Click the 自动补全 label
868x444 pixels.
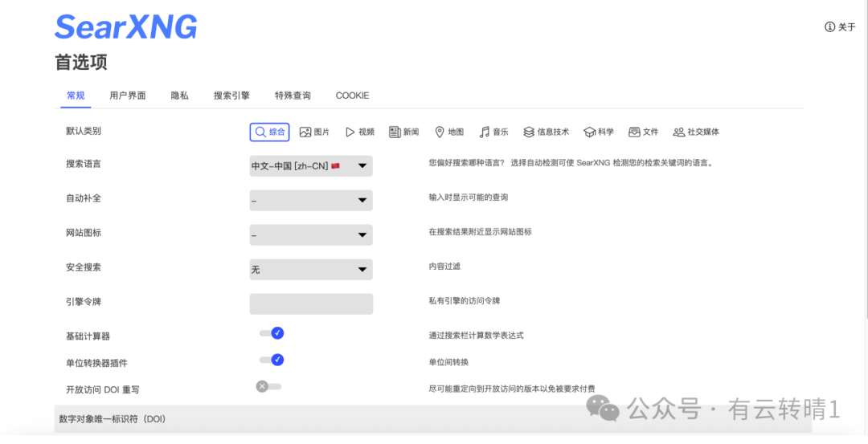[x=84, y=198]
